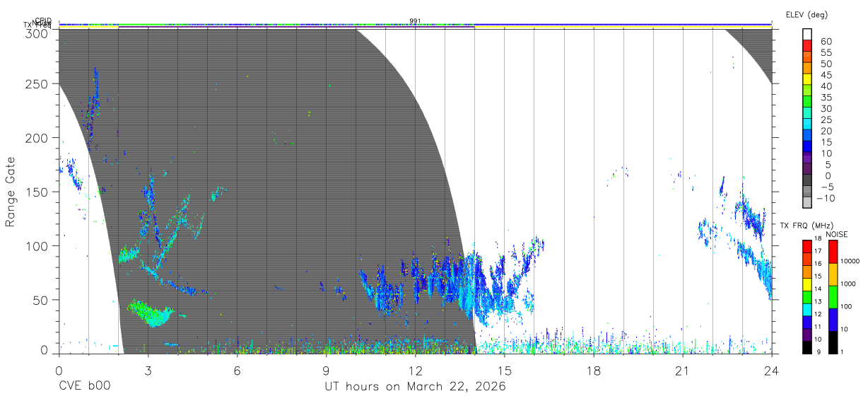The height and width of the screenshot is (401, 868).
Task: Click the y-axis tick label 50
Action: tap(40, 299)
